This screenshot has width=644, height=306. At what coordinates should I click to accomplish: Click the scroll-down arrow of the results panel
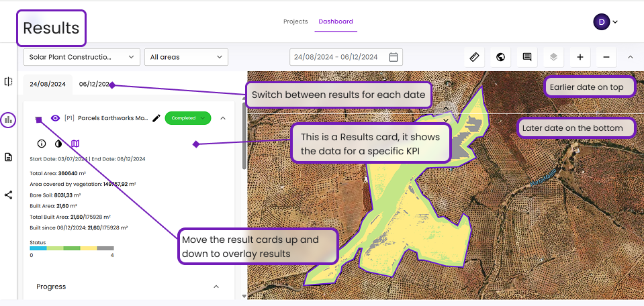[244, 296]
